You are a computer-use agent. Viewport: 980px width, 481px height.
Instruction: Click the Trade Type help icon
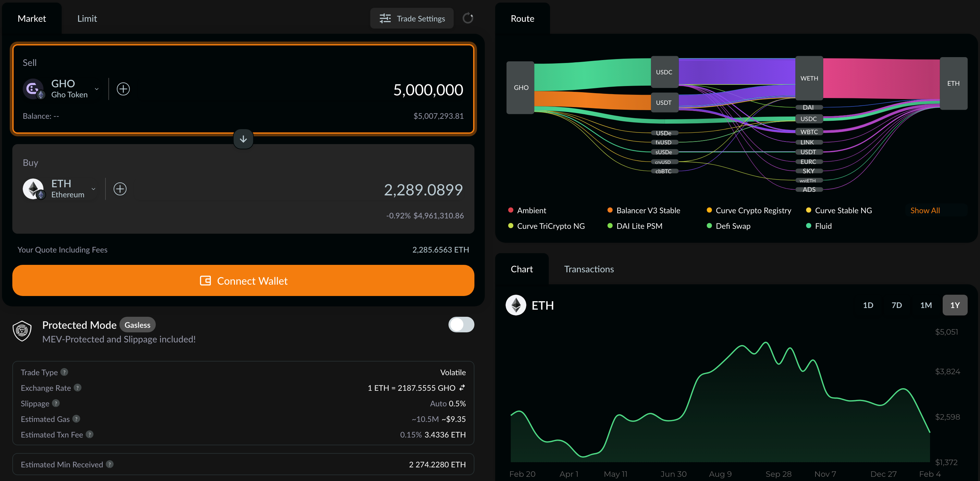(x=64, y=372)
